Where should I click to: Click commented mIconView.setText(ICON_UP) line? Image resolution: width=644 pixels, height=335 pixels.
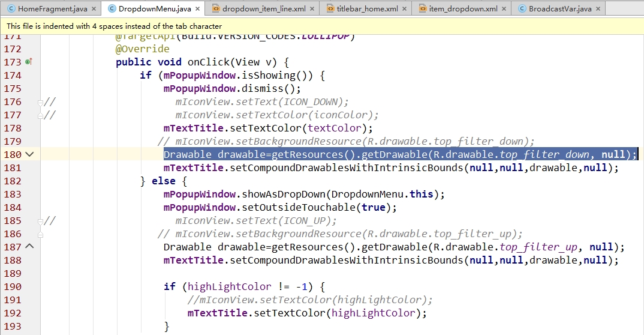pyautogui.click(x=256, y=220)
